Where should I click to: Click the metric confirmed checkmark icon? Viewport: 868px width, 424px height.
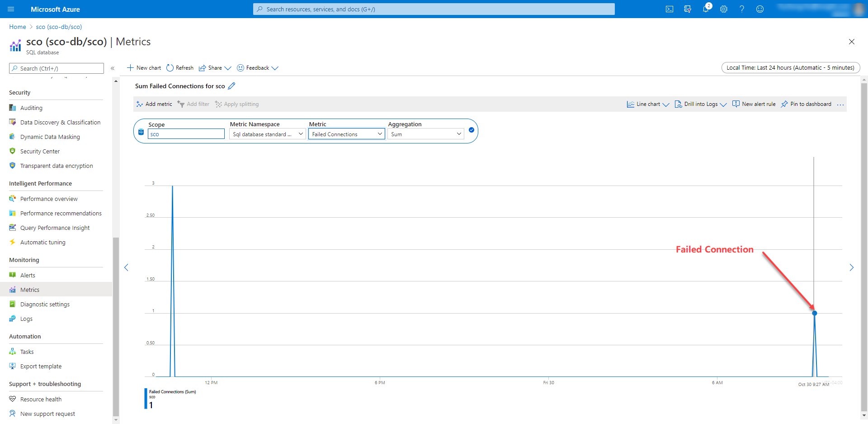pyautogui.click(x=472, y=130)
